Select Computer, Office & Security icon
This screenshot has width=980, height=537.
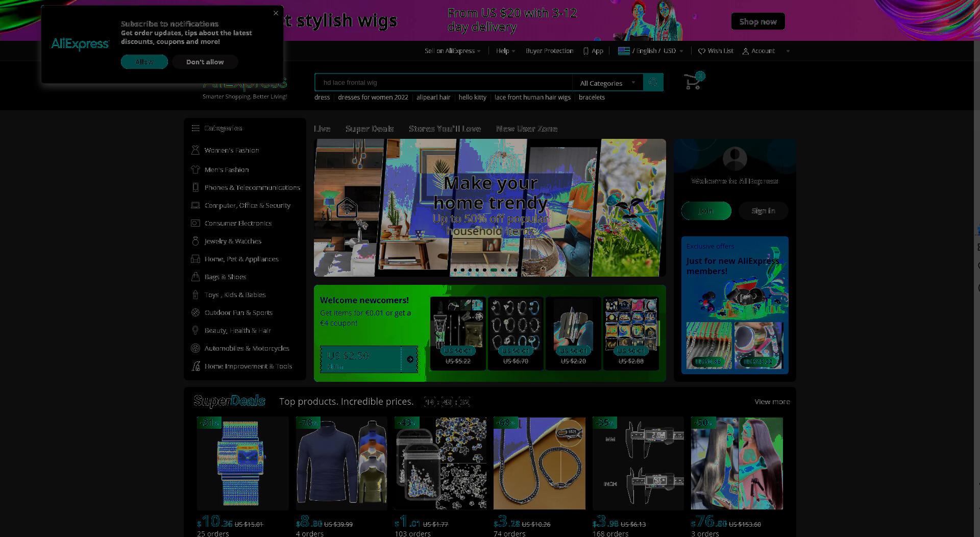(195, 205)
